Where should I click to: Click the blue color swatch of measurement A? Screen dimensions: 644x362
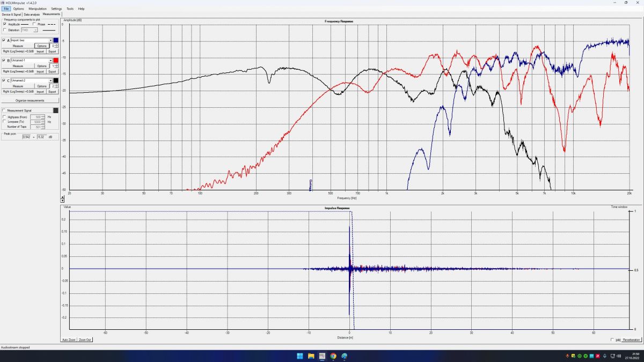(56, 40)
